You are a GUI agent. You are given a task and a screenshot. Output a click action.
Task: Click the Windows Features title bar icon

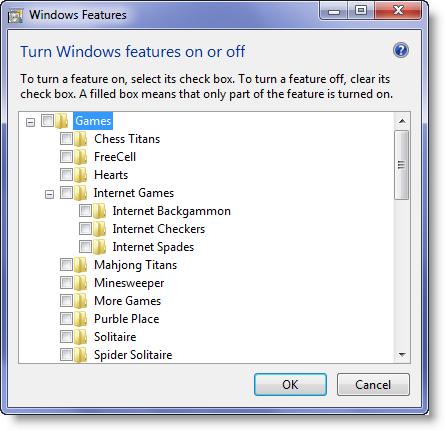[x=15, y=16]
